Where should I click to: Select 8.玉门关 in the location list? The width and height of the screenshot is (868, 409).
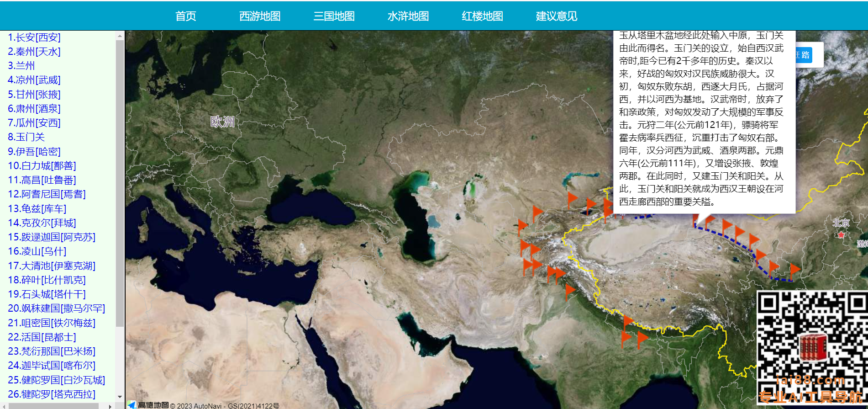coord(26,137)
